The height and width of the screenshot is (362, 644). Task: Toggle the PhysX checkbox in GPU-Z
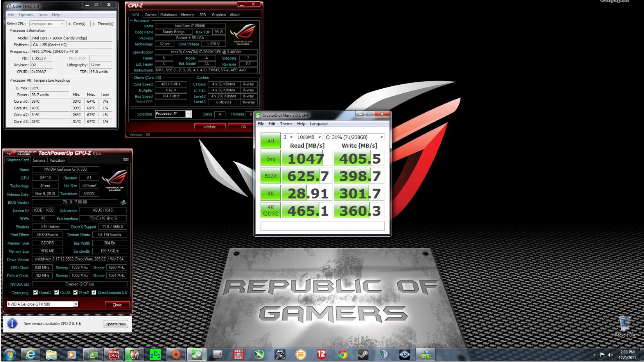[75, 292]
